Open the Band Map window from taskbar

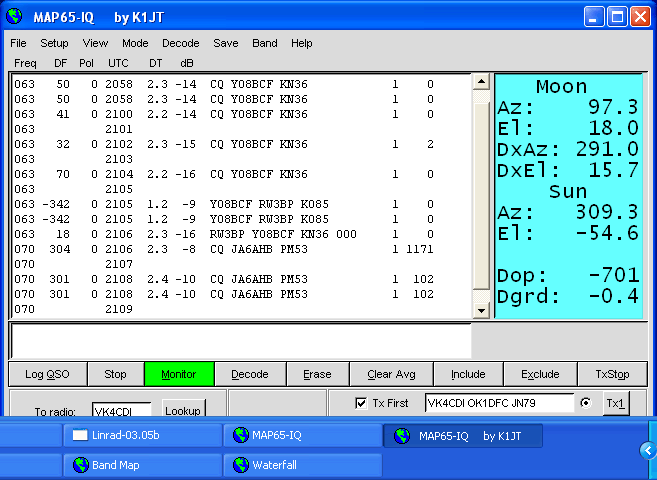pyautogui.click(x=142, y=465)
